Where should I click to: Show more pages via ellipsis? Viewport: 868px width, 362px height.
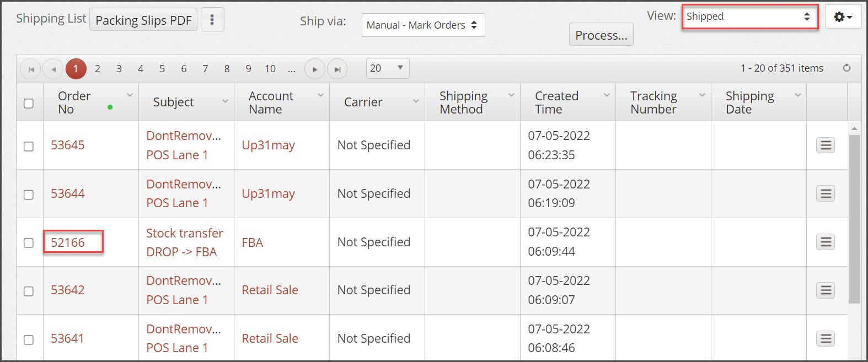[x=292, y=69]
